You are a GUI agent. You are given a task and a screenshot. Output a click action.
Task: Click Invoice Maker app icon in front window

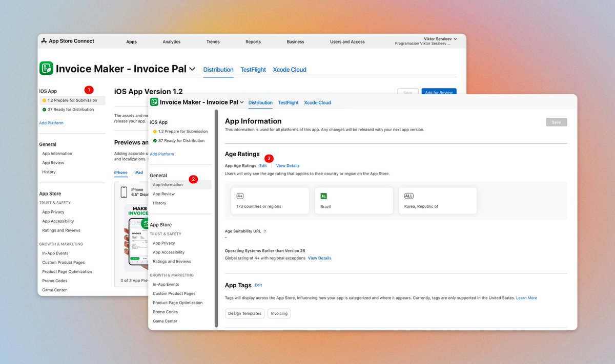(154, 102)
